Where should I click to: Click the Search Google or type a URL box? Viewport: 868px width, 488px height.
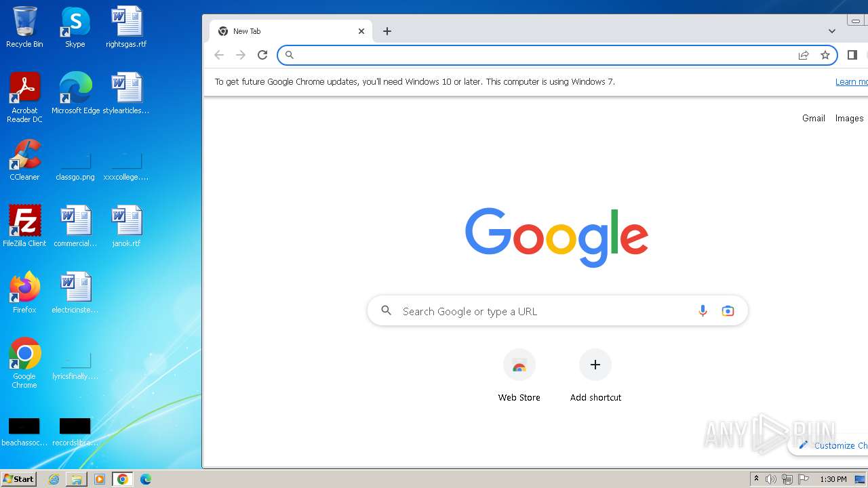pos(557,311)
